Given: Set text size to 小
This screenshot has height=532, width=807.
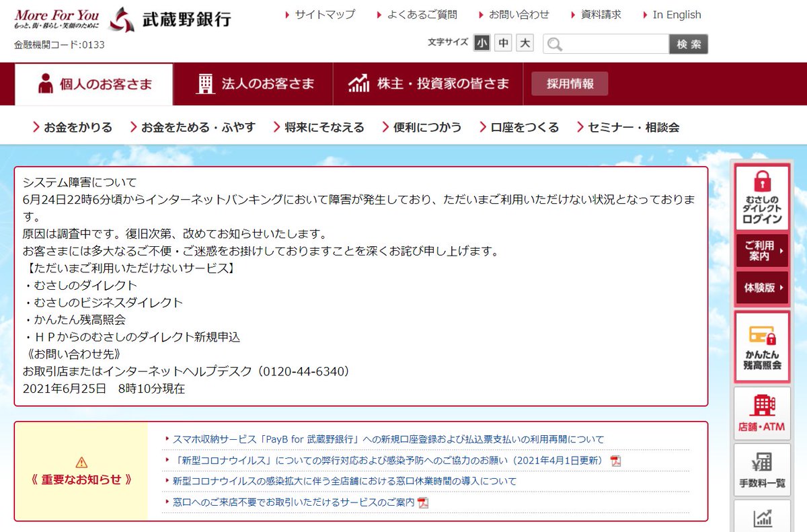Looking at the screenshot, I should click(x=482, y=43).
